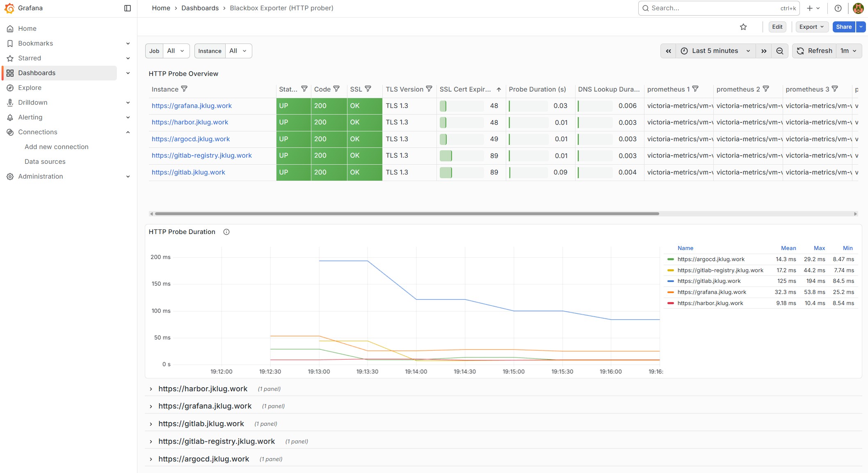The image size is (868, 473).
Task: Dock or undock the sidebar menu icon
Action: 128,8
